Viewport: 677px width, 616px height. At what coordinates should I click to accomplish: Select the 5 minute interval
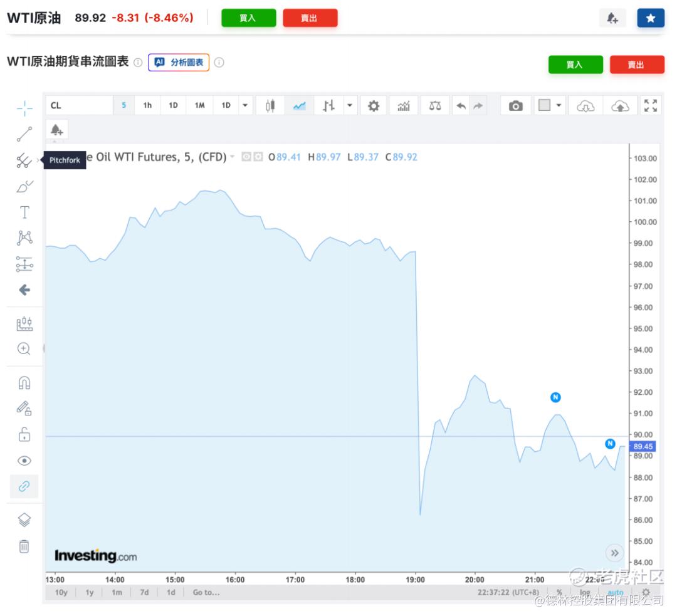(x=124, y=105)
